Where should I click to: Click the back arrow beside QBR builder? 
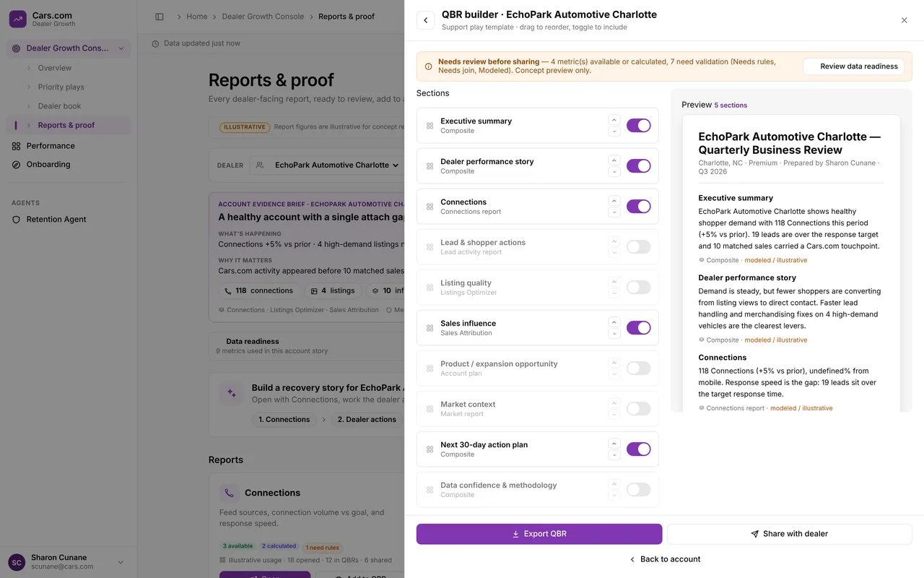[x=426, y=20]
